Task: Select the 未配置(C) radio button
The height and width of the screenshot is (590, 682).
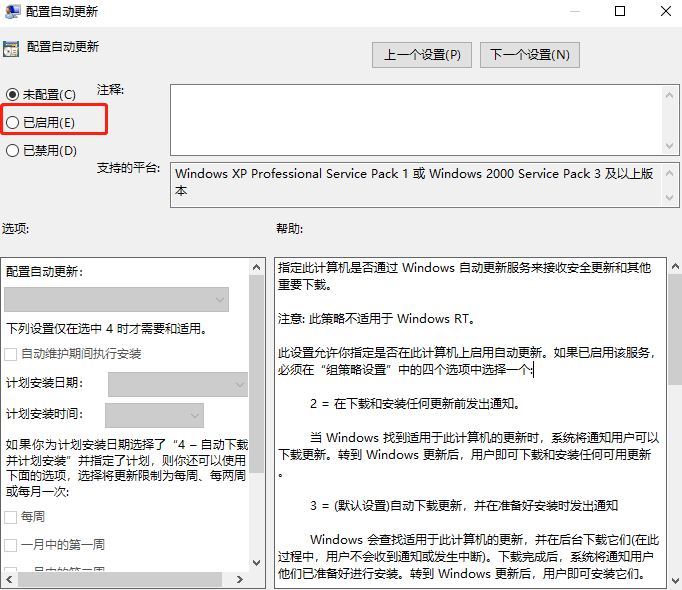Action: click(13, 94)
